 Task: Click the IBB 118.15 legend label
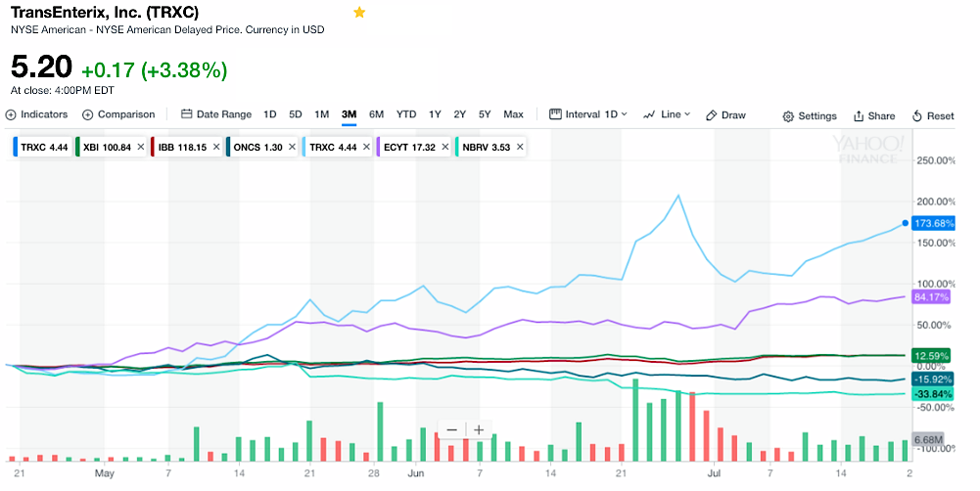182,148
